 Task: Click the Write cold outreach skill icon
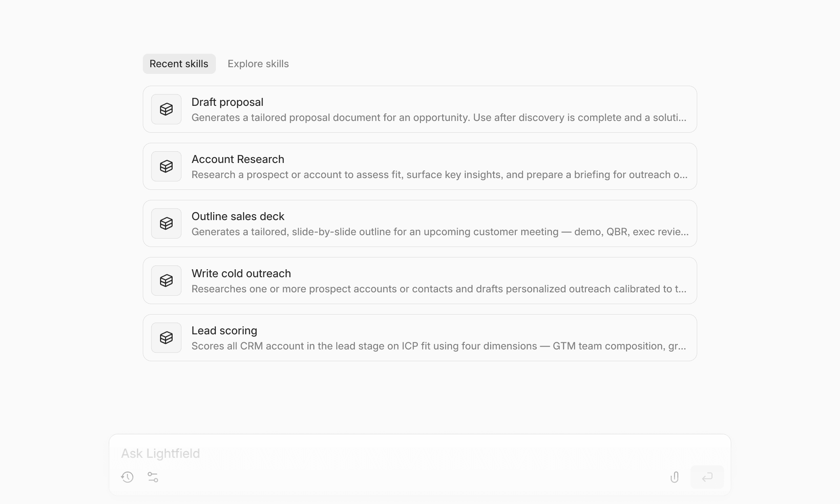pos(166,281)
